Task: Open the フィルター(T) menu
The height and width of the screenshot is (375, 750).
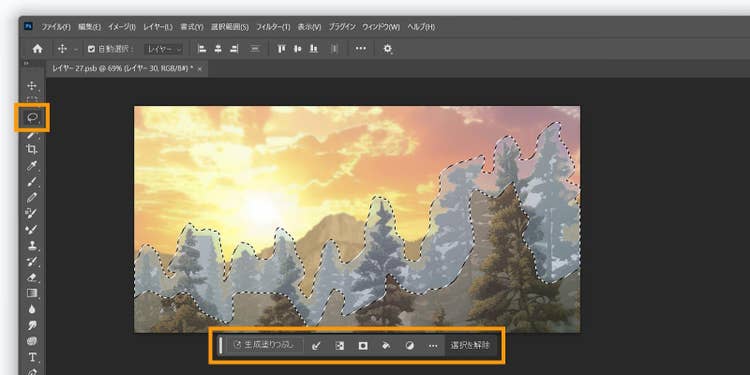Action: tap(273, 27)
